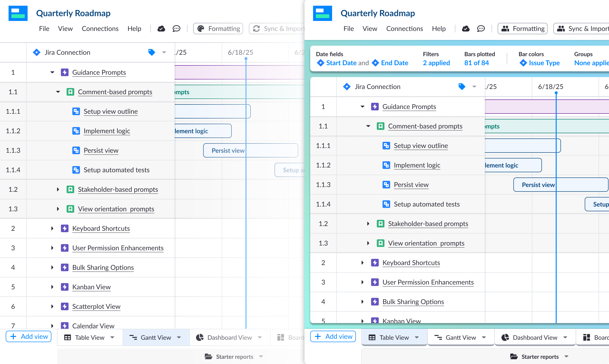The height and width of the screenshot is (364, 609).
Task: Collapse the Comment-based prompts row
Action: [x=58, y=92]
